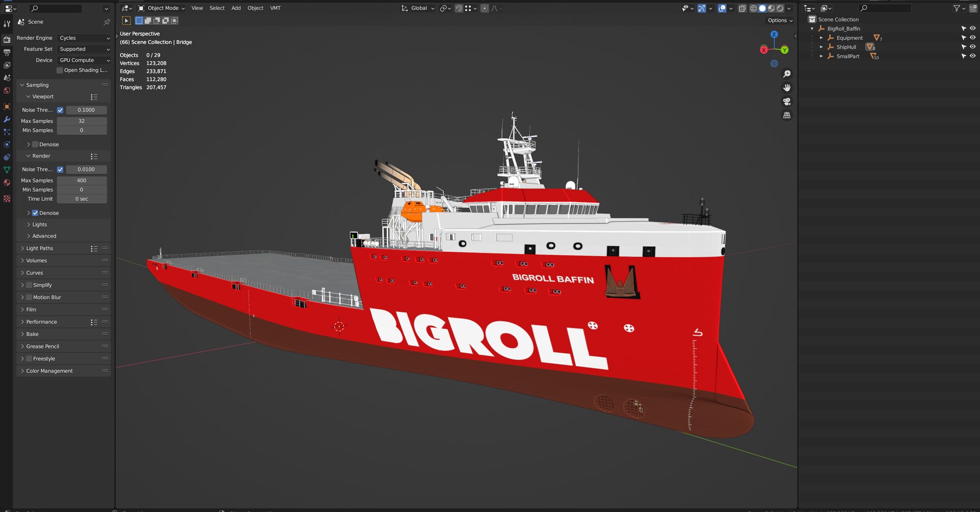Open the Select menu
980x512 pixels.
point(217,8)
